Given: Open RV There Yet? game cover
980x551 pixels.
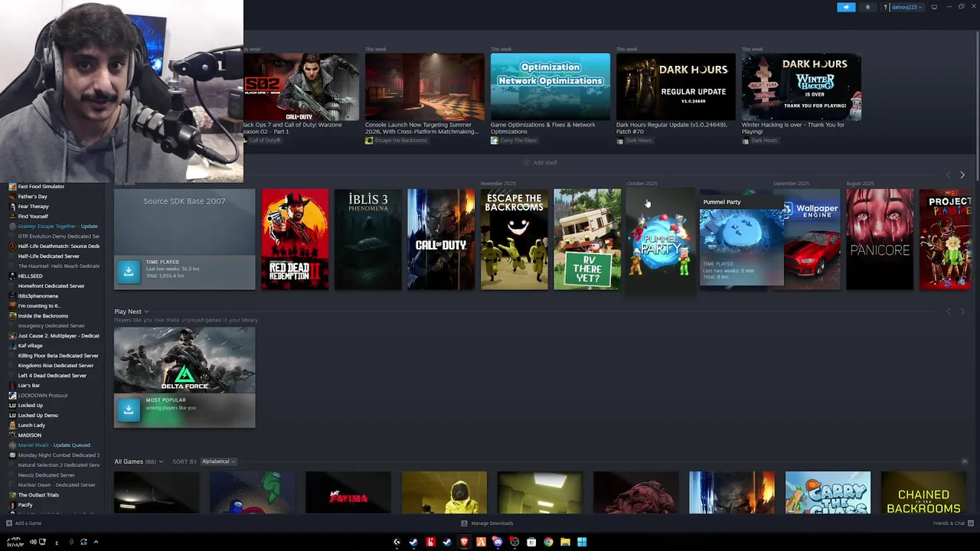Looking at the screenshot, I should (587, 239).
